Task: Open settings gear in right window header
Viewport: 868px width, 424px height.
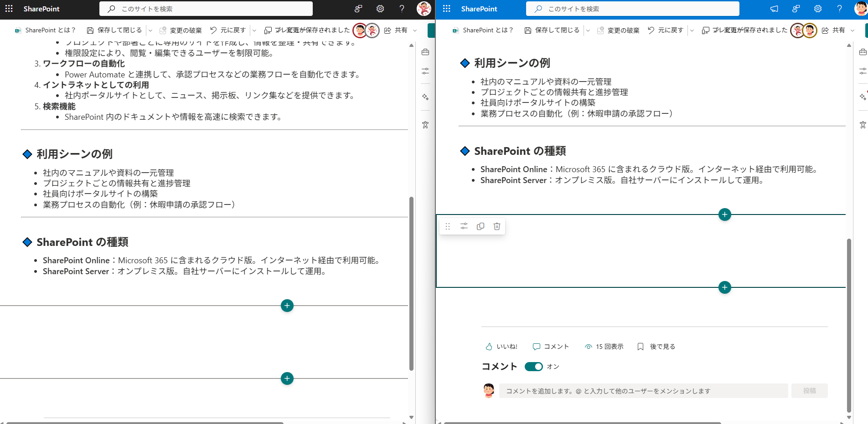Action: point(818,9)
